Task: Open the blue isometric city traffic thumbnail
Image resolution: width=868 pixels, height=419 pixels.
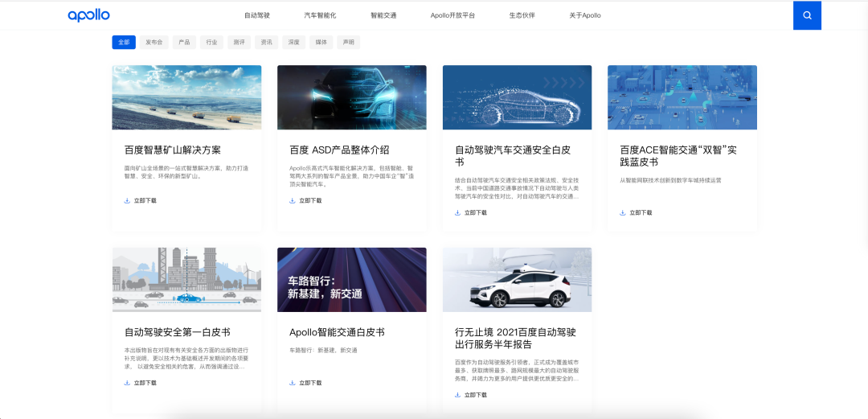Action: pos(682,97)
